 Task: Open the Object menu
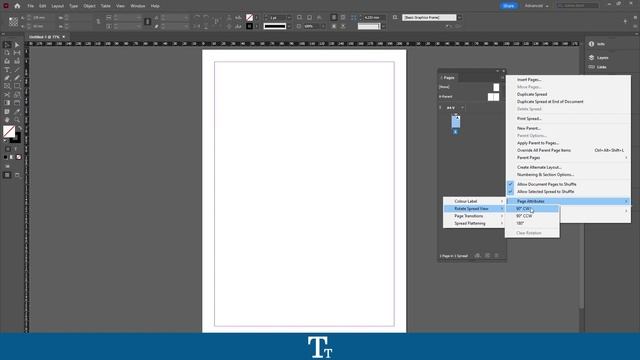[x=89, y=6]
